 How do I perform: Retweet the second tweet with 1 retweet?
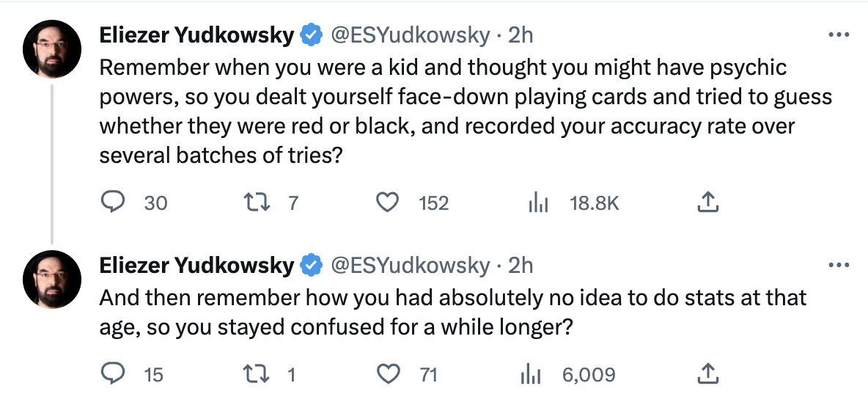(x=257, y=374)
